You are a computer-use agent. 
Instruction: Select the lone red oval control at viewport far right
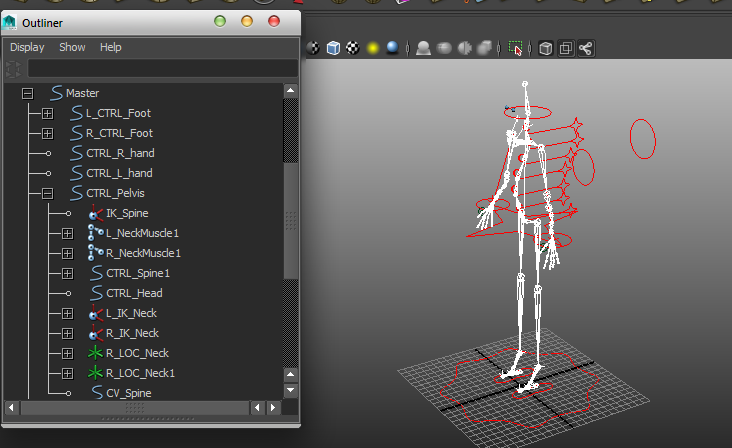(x=643, y=139)
